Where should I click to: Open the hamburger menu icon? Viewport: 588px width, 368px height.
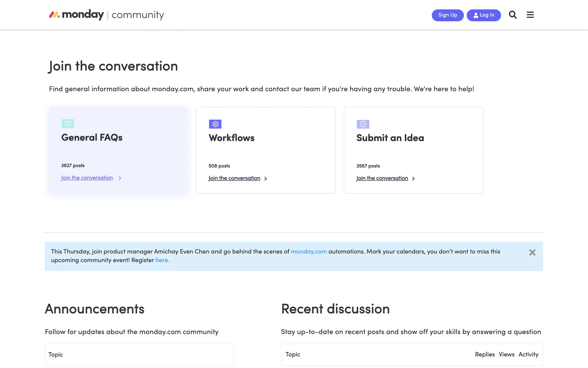point(530,15)
